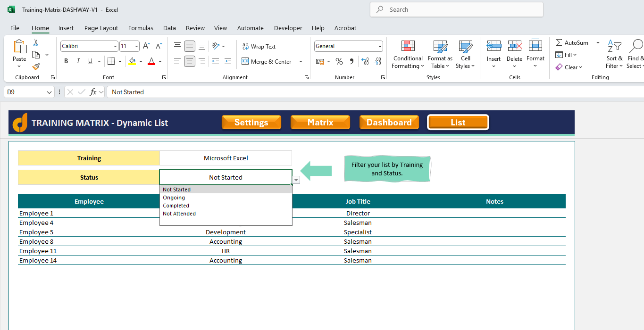Click the List navigation button

[x=458, y=122]
